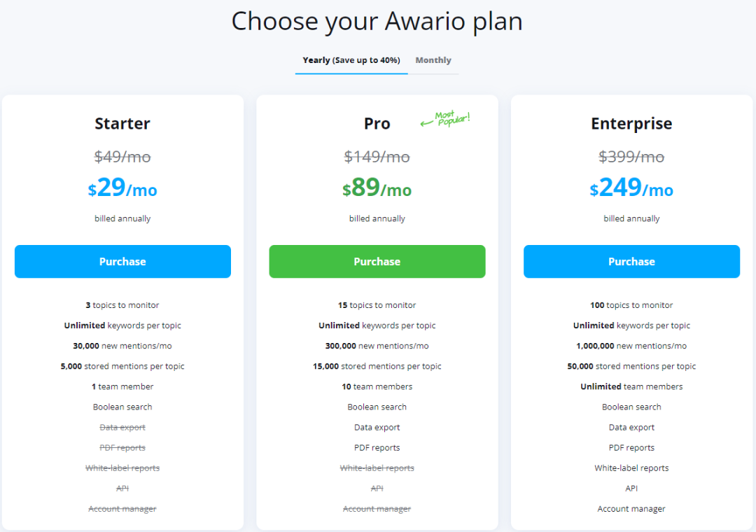
Task: Click the $89/mo Pro price
Action: (377, 188)
